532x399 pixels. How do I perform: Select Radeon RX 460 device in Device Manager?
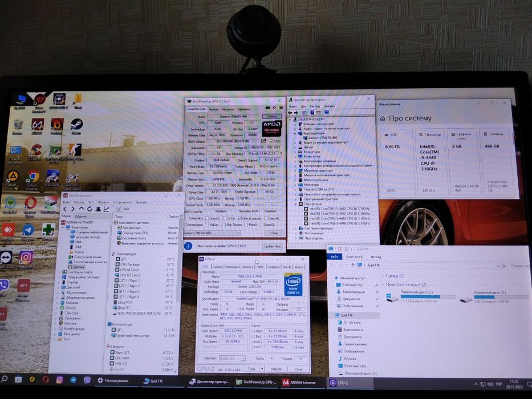320,138
